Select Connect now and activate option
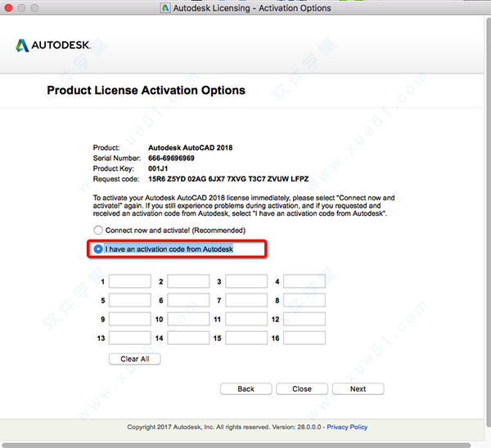 click(99, 231)
